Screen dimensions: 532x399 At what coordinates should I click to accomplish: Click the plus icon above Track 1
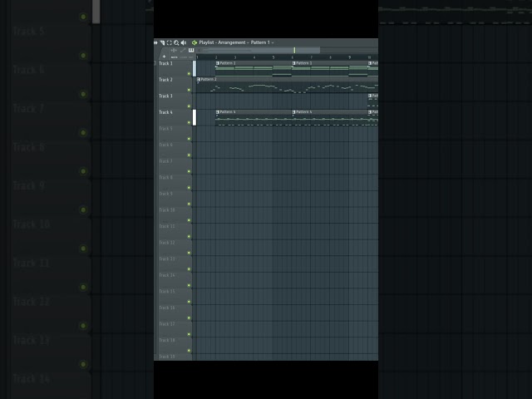tap(164, 57)
